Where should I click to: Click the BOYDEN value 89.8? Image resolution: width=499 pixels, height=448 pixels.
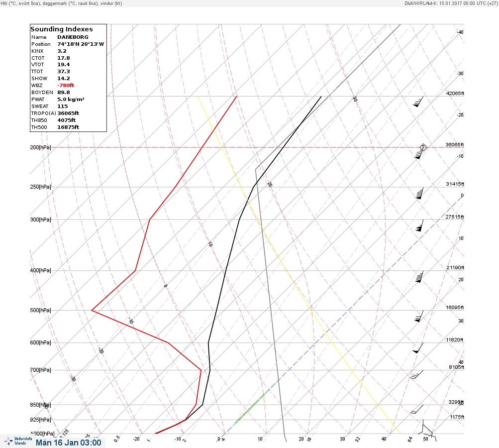[64, 93]
